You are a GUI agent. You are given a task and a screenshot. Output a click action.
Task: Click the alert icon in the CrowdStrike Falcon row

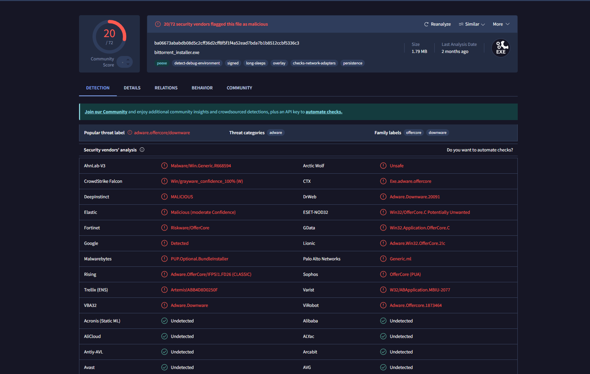tap(164, 181)
